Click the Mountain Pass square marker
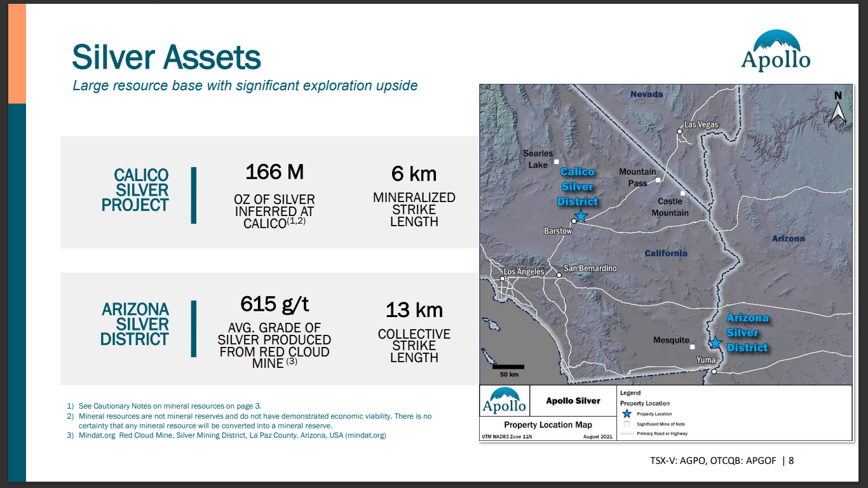 pyautogui.click(x=659, y=180)
